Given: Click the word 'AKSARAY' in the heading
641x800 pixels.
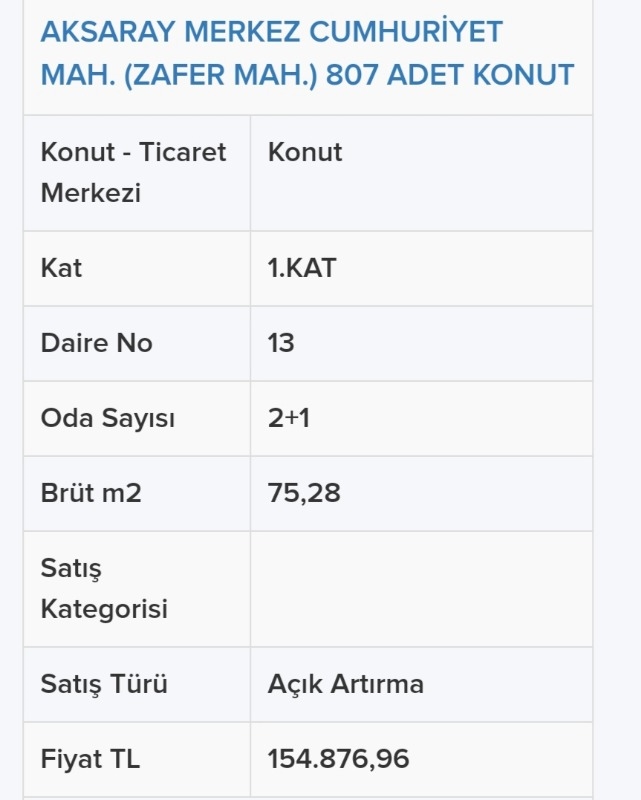Looking at the screenshot, I should pyautogui.click(x=108, y=32).
